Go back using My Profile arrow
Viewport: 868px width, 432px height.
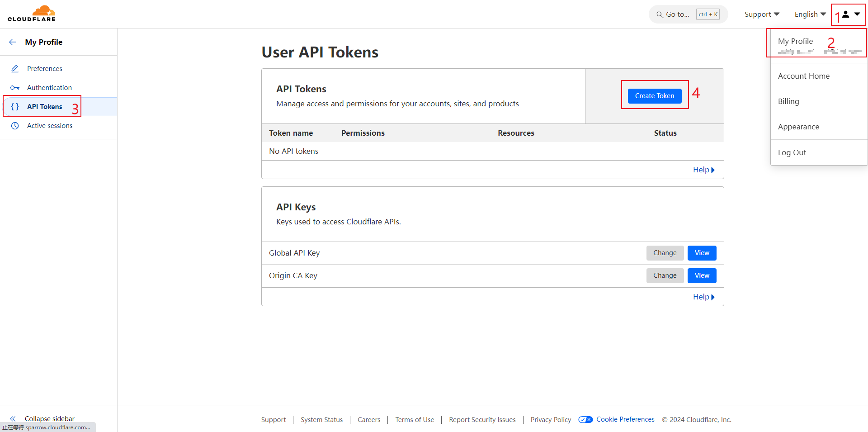pos(13,42)
